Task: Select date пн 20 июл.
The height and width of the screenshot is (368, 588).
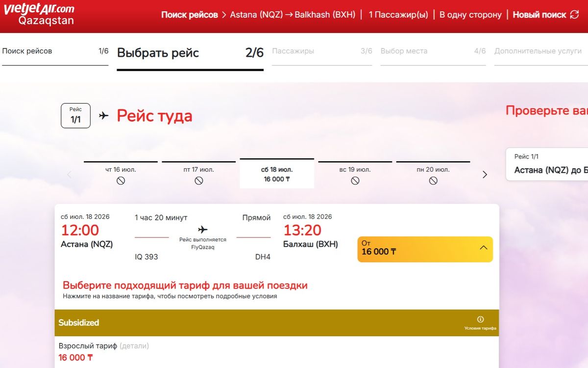Action: click(x=433, y=175)
